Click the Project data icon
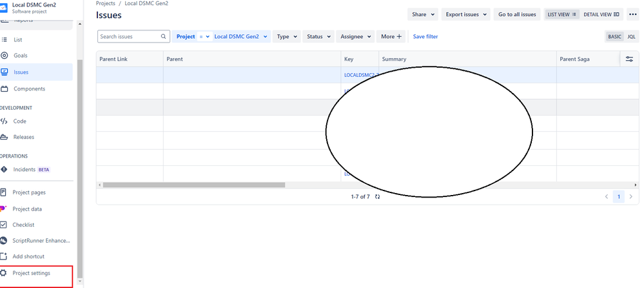Viewport: 644px width, 288px height. click(x=3, y=209)
